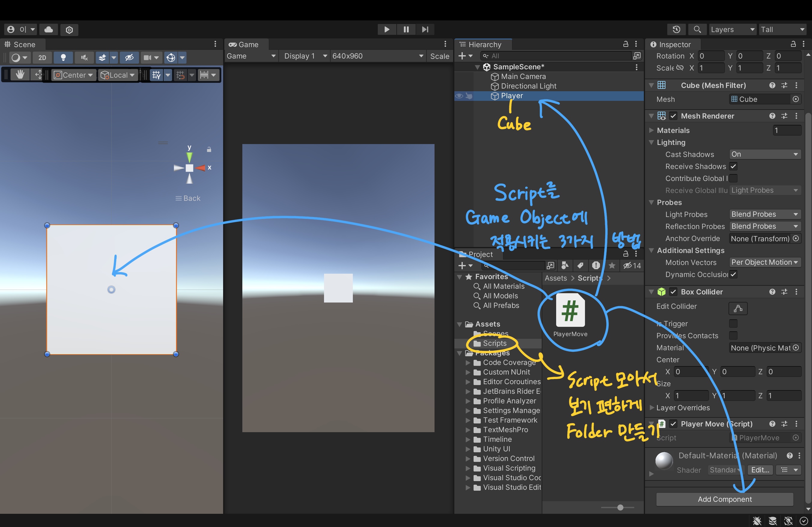This screenshot has width=812, height=527.
Task: Open Unity cloud services icon
Action: tap(48, 30)
